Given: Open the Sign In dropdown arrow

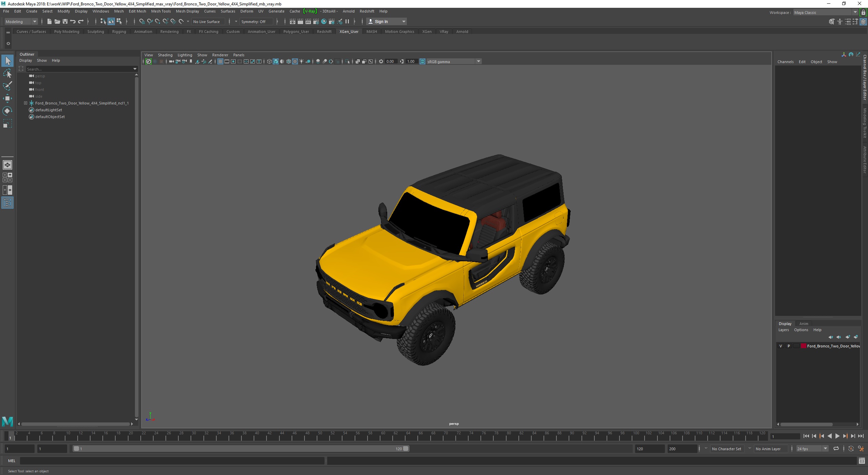Looking at the screenshot, I should (x=403, y=21).
